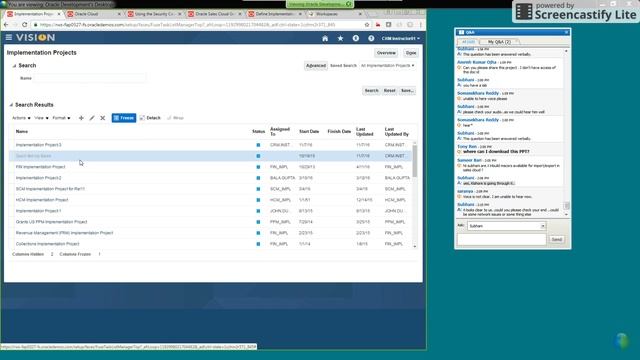Open the Chrome three-dot menu
The image size is (640, 360).
[x=421, y=25]
